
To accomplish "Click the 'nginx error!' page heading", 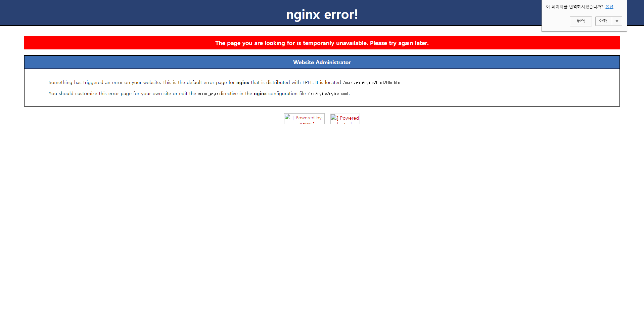I will click(x=322, y=14).
